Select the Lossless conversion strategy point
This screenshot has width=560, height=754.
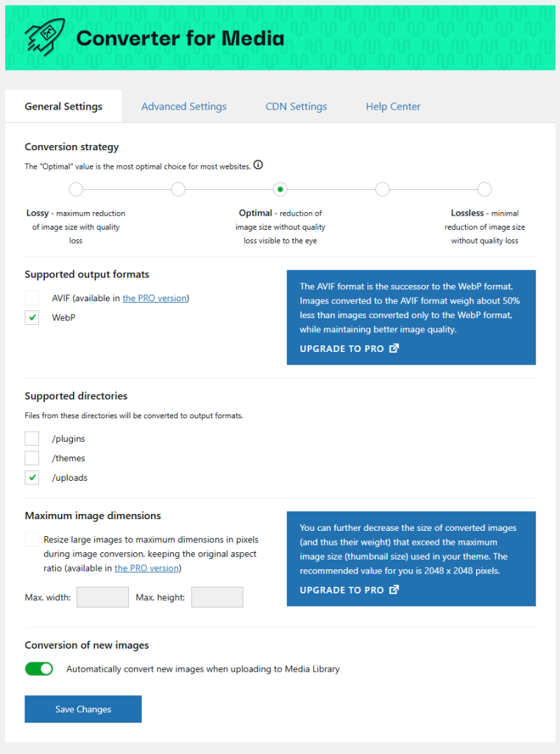click(484, 190)
